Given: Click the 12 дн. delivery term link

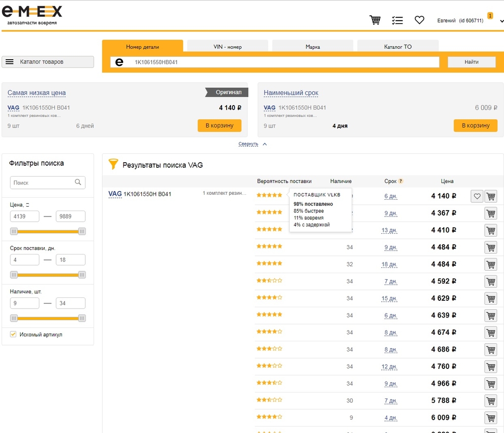Looking at the screenshot, I should click(389, 367).
